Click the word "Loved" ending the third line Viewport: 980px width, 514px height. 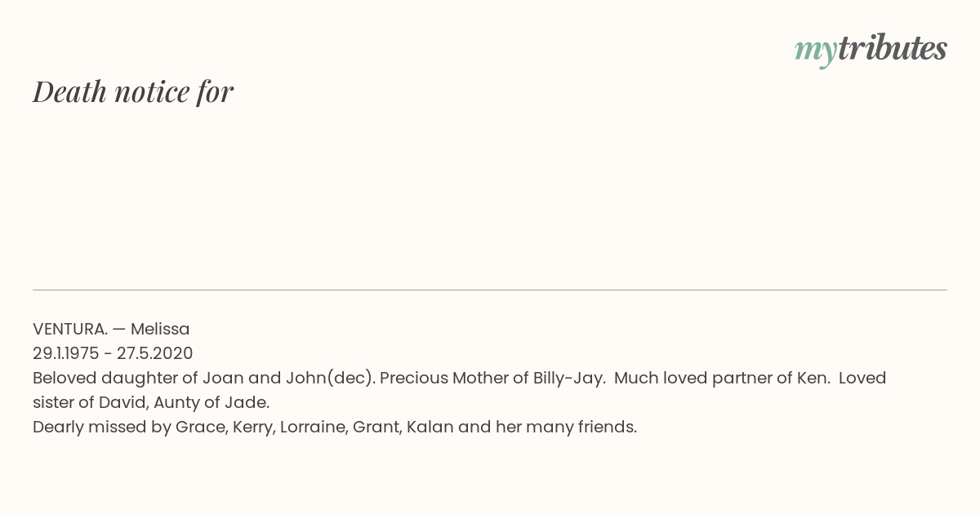tap(862, 378)
